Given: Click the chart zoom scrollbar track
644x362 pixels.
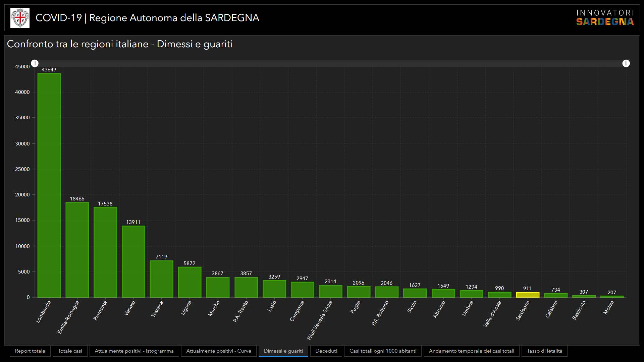Looking at the screenshot, I should 330,63.
